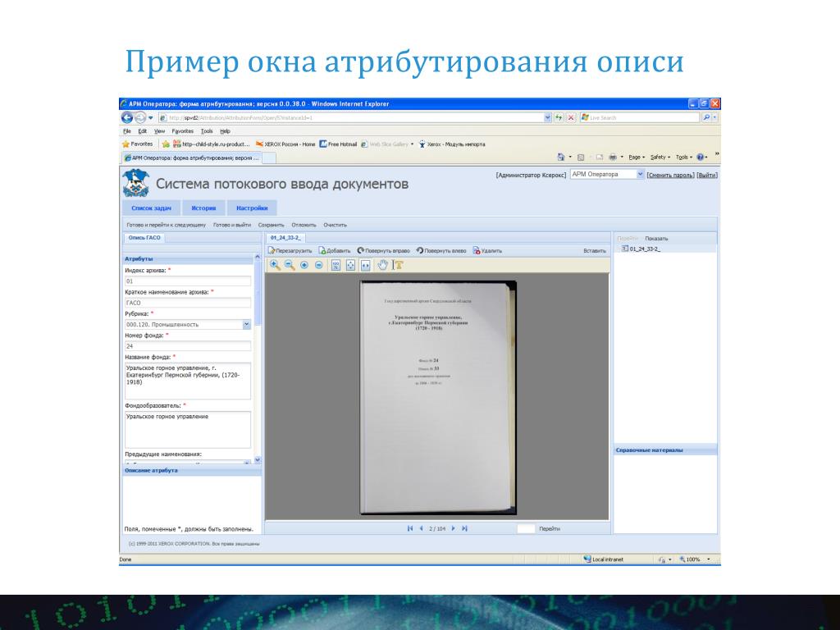Click attributes panel scroll down arrow
The width and height of the screenshot is (840, 630).
(x=257, y=459)
